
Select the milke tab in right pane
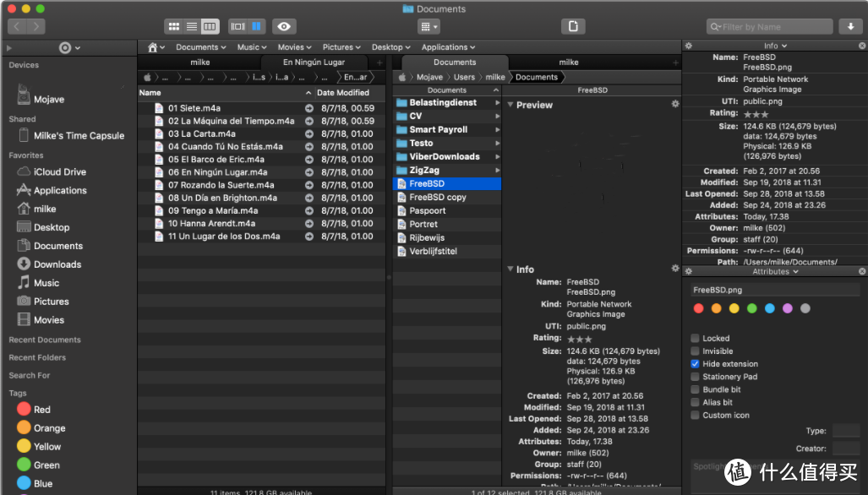pos(569,62)
